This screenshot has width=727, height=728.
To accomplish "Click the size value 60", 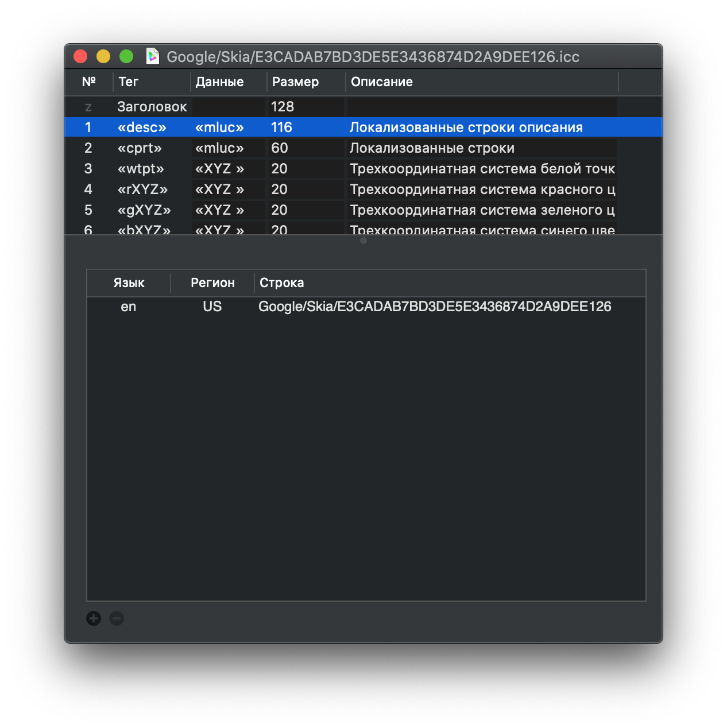I will 280,148.
